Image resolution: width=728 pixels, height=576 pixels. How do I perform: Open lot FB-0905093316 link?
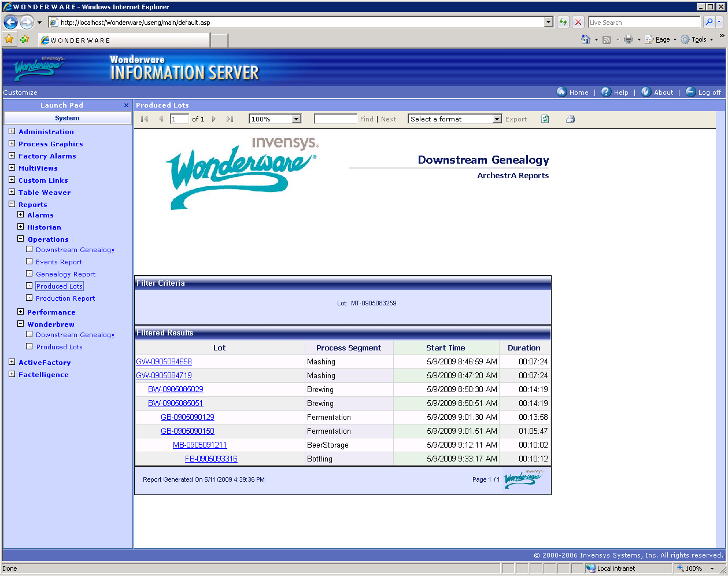pyautogui.click(x=211, y=459)
